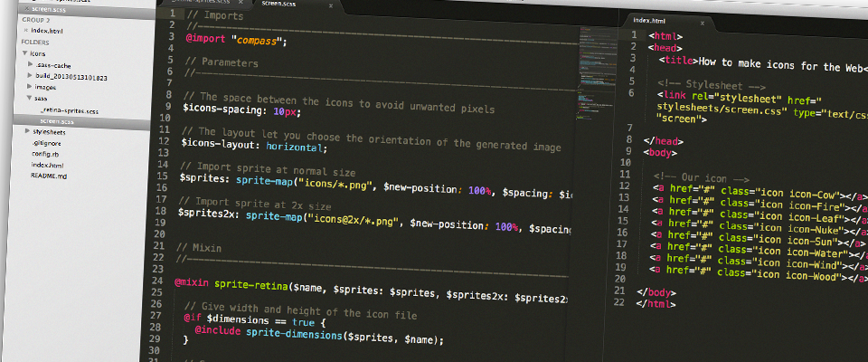This screenshot has height=362, width=868.
Task: Switch to the index.html tab in right pane
Action: 653,19
